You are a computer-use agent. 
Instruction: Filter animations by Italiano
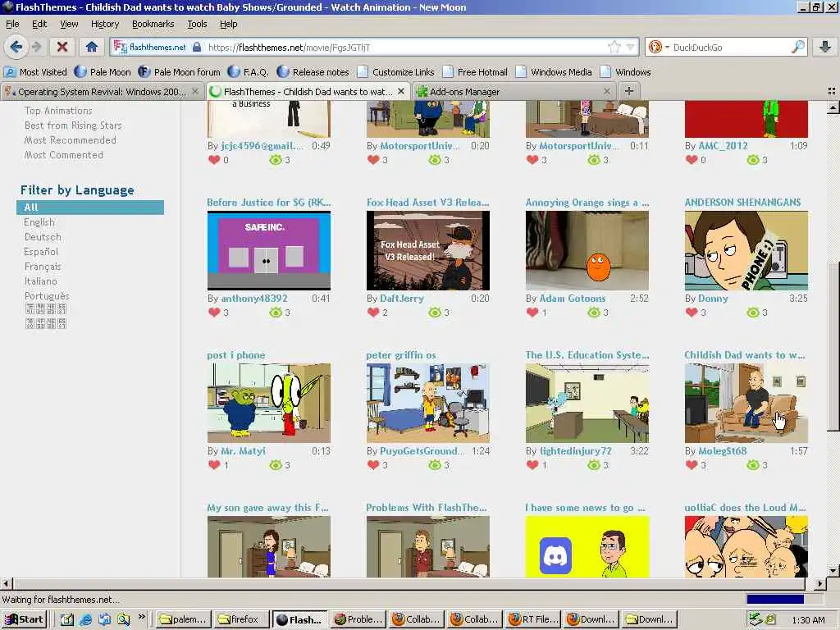point(41,281)
